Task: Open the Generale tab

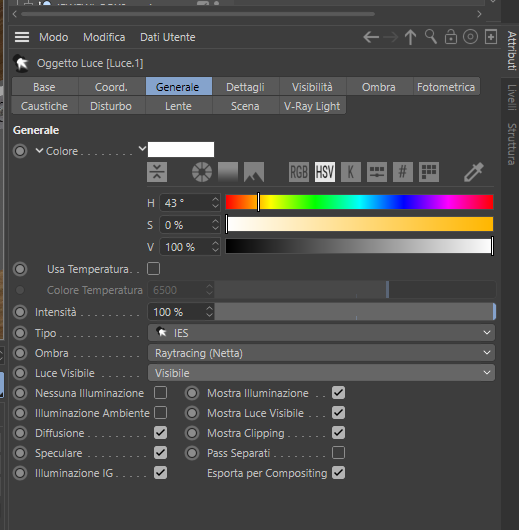Action: (179, 87)
